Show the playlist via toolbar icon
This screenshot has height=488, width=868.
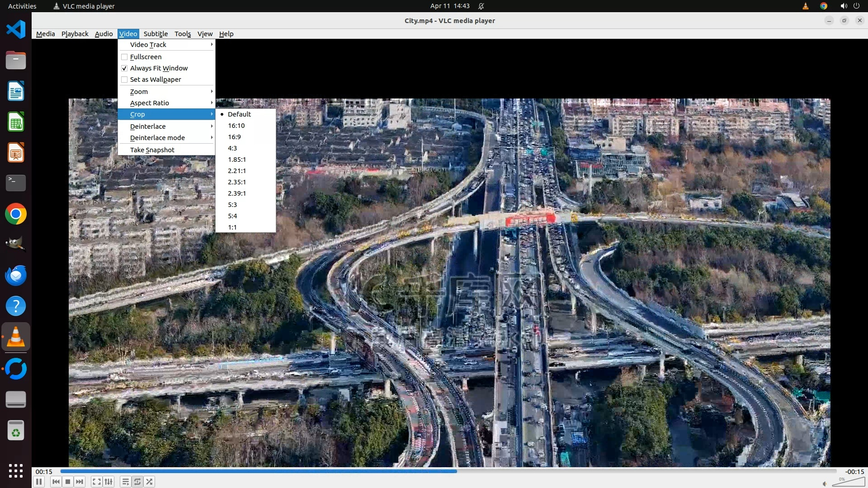[126, 482]
